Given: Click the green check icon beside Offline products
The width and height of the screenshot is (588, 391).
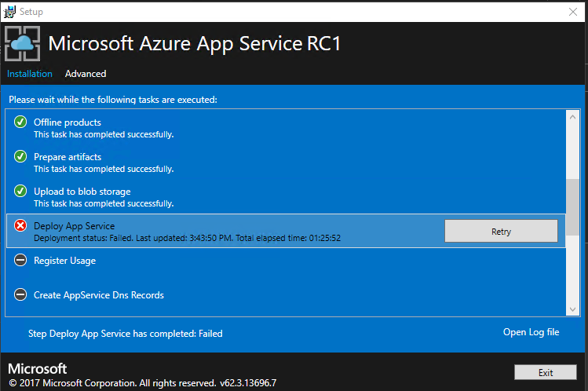Looking at the screenshot, I should coord(20,122).
